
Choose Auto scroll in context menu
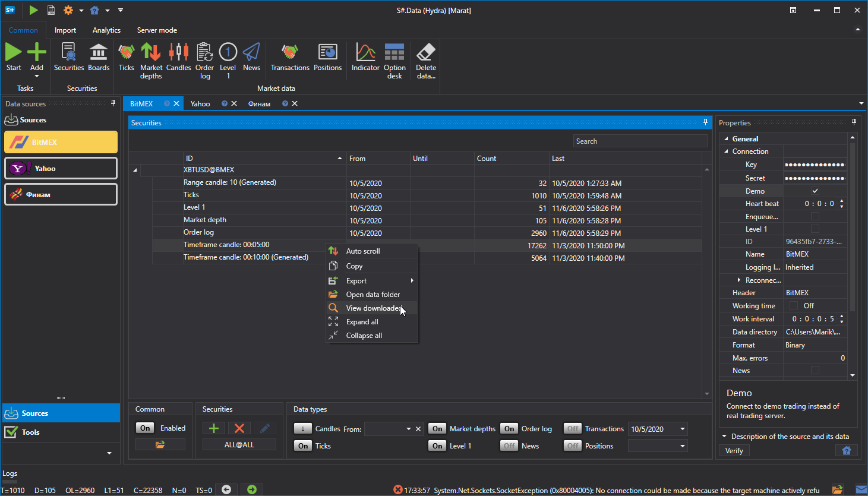coord(373,251)
